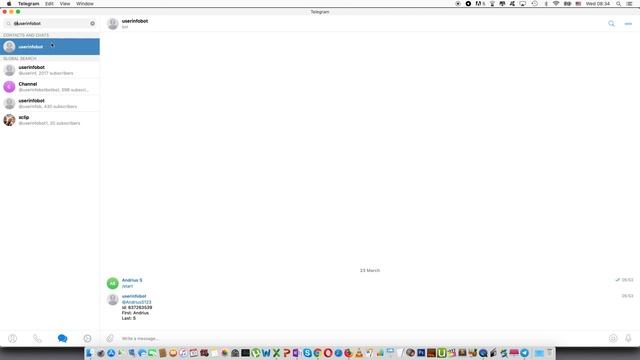Open the chat more-options ellipsis menu
The height and width of the screenshot is (360, 640).
tap(628, 24)
